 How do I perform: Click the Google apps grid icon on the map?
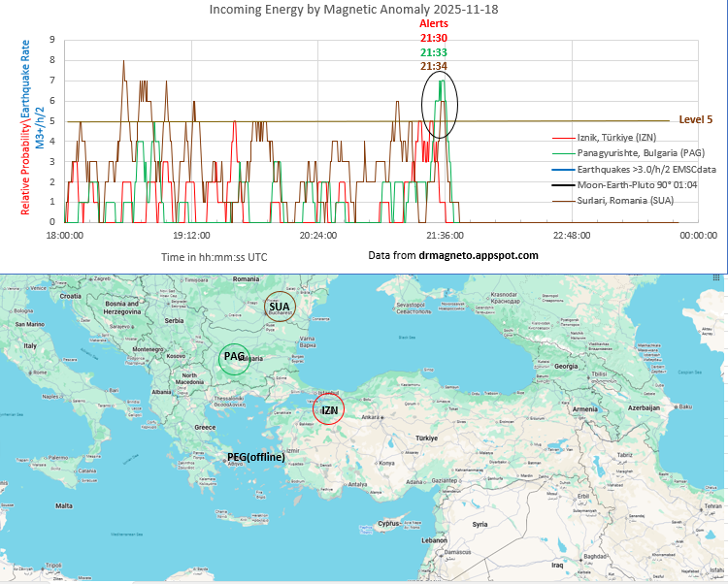pyautogui.click(x=716, y=277)
